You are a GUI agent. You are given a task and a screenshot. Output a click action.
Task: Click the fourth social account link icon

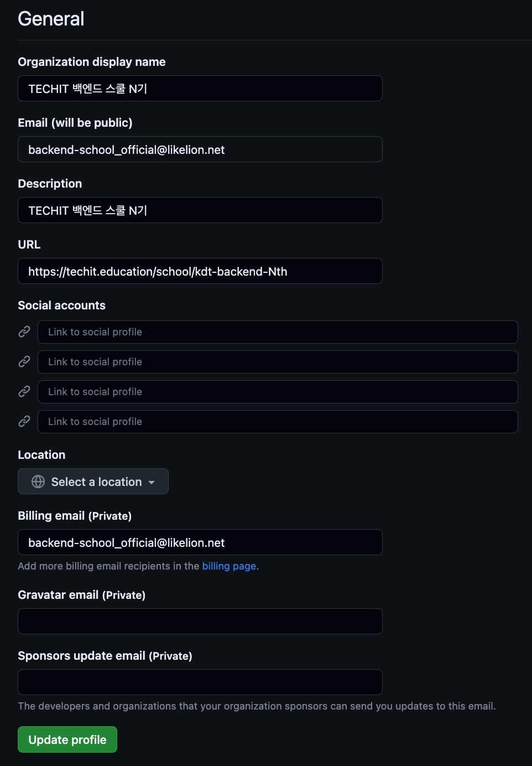tap(24, 421)
